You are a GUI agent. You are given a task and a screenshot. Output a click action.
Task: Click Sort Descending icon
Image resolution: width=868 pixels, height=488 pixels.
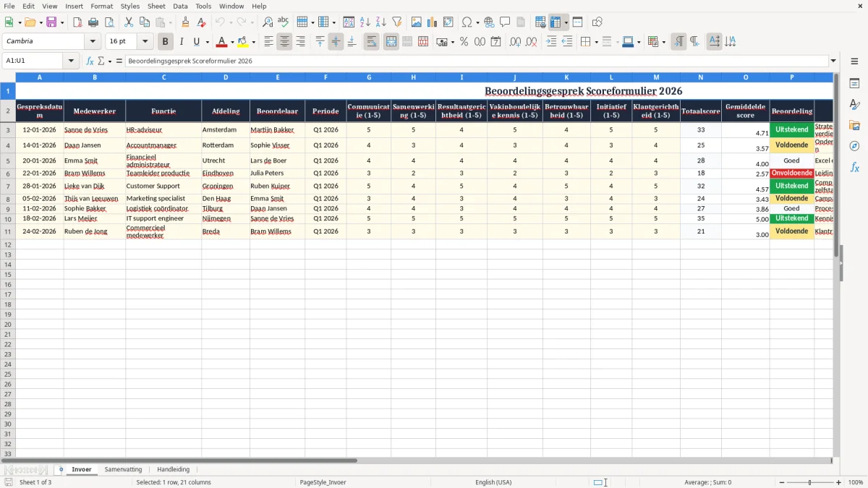click(380, 22)
